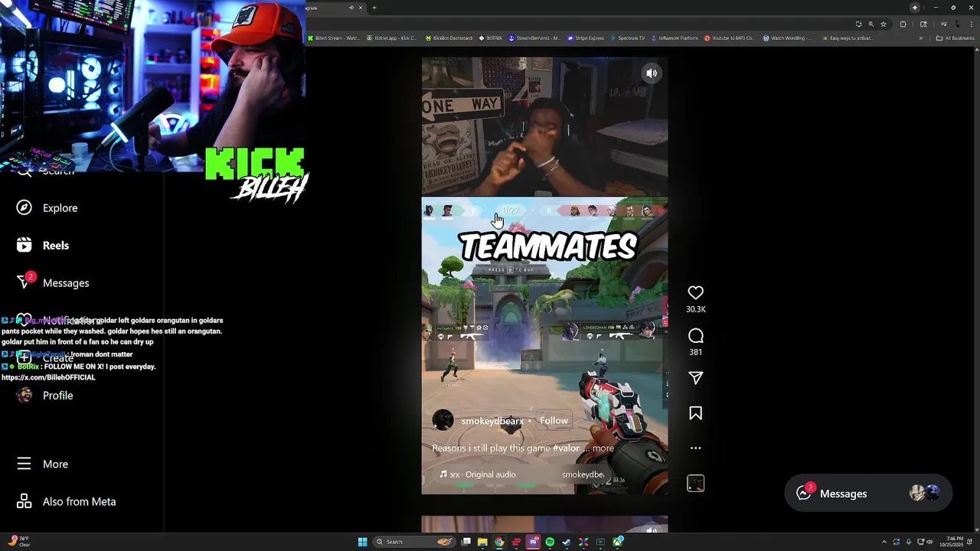980x551 pixels.
Task: Open the floating Messages button
Action: pos(868,494)
